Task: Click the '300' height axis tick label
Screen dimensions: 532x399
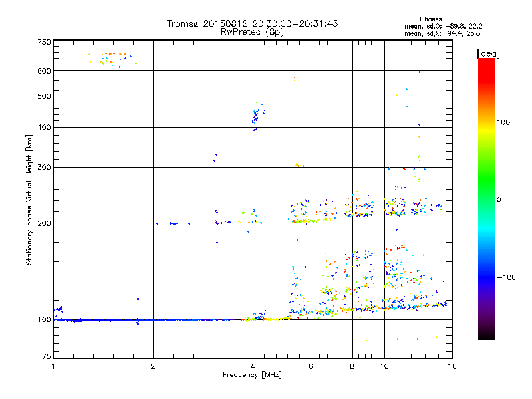Action: pos(45,168)
